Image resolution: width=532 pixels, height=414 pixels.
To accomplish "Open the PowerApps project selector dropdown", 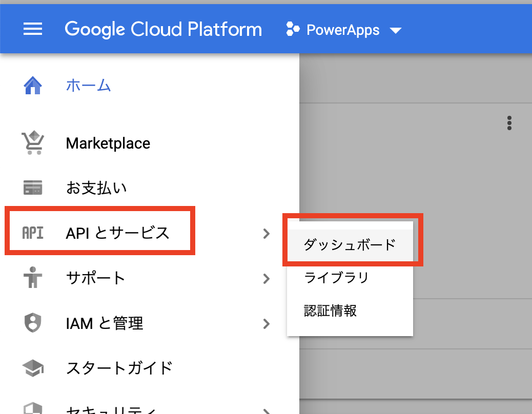I will click(x=344, y=30).
